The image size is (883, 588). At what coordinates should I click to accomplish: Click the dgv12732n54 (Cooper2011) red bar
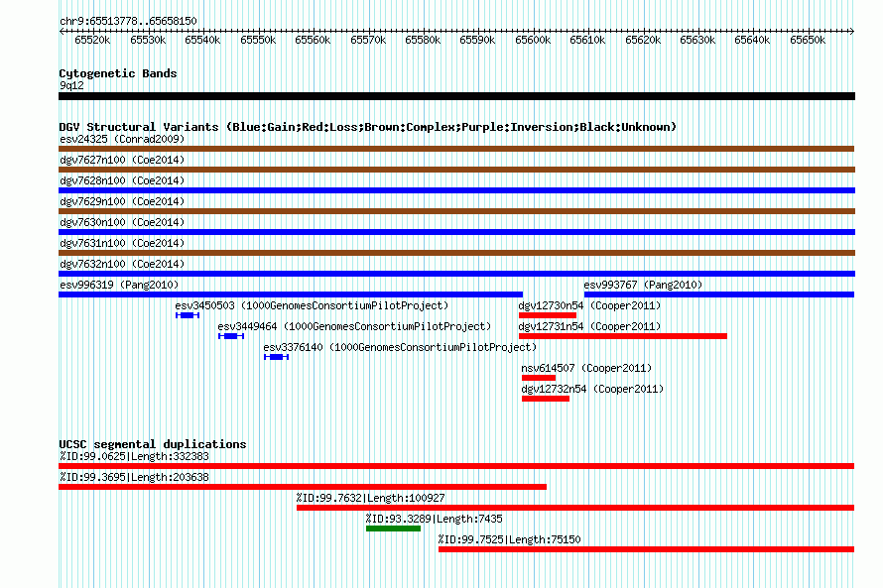click(x=546, y=399)
